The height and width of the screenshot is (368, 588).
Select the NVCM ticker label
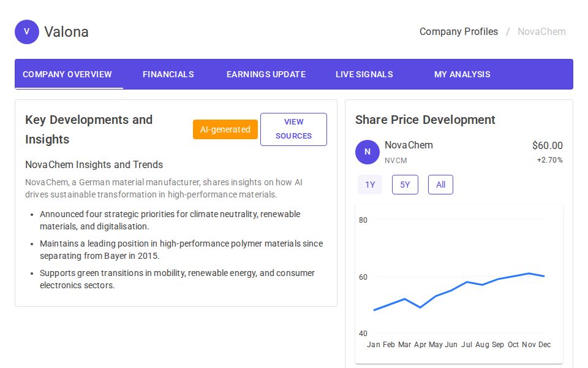click(x=394, y=161)
